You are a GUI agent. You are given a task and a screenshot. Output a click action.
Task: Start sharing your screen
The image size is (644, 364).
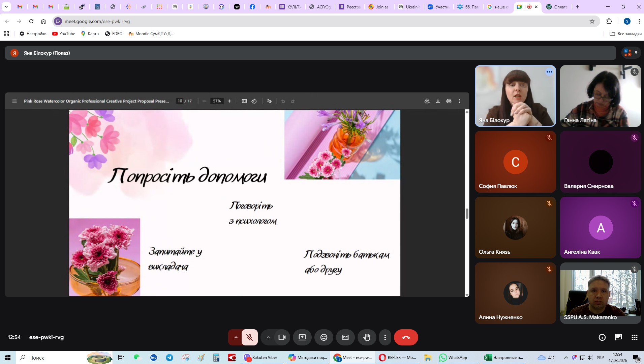tap(302, 337)
